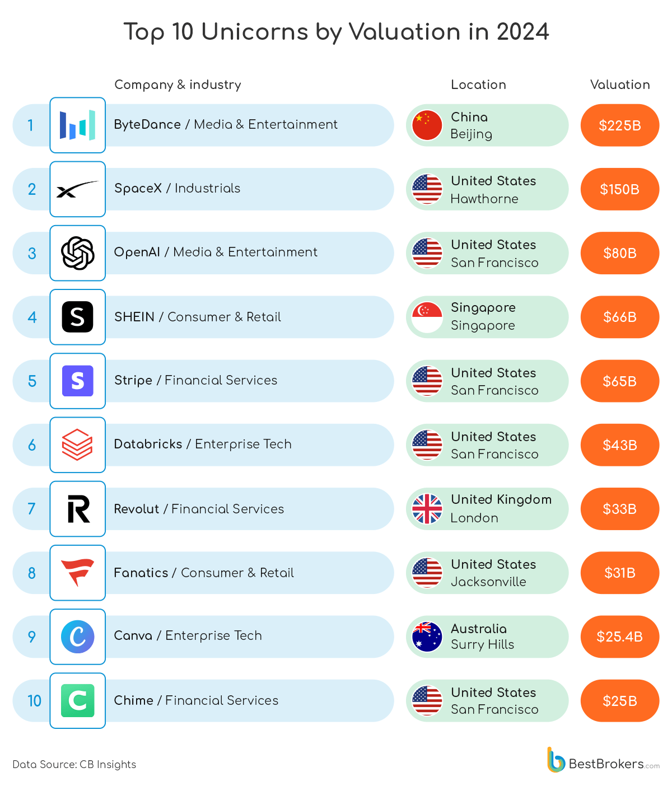This screenshot has width=672, height=786.
Task: Select the $25.4B valuation badge
Action: 620,637
